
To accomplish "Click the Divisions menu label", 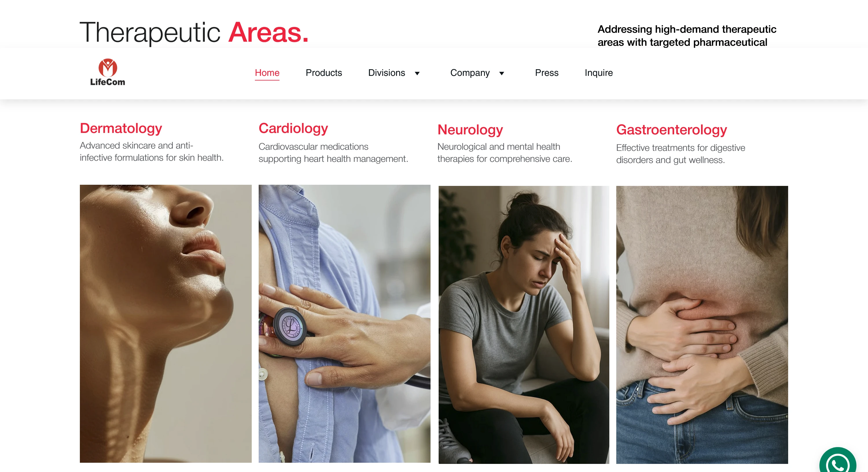I will [x=387, y=73].
